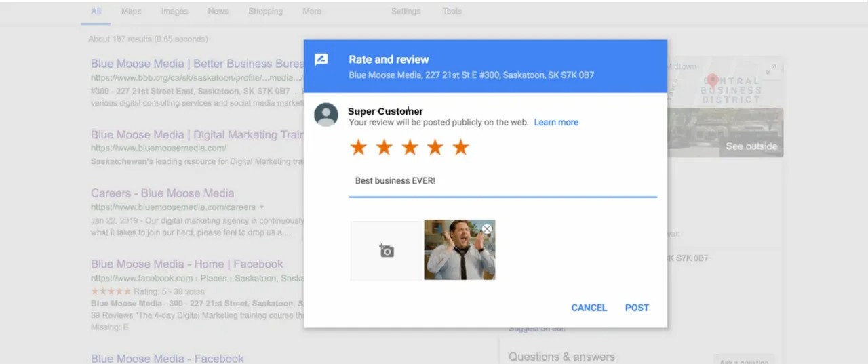
Task: Open the search Tools menu
Action: point(452,12)
